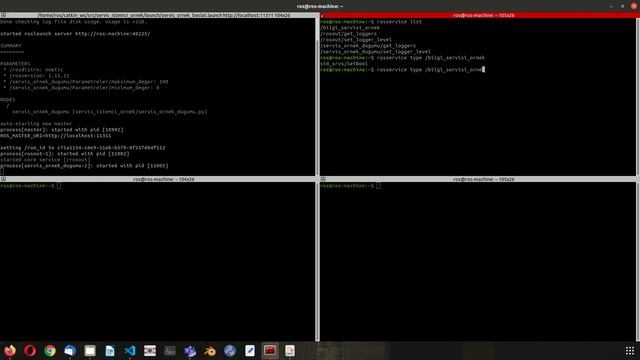Open Microsoft Teams from the taskbar
This screenshot has width=640, height=360.
coord(190,351)
